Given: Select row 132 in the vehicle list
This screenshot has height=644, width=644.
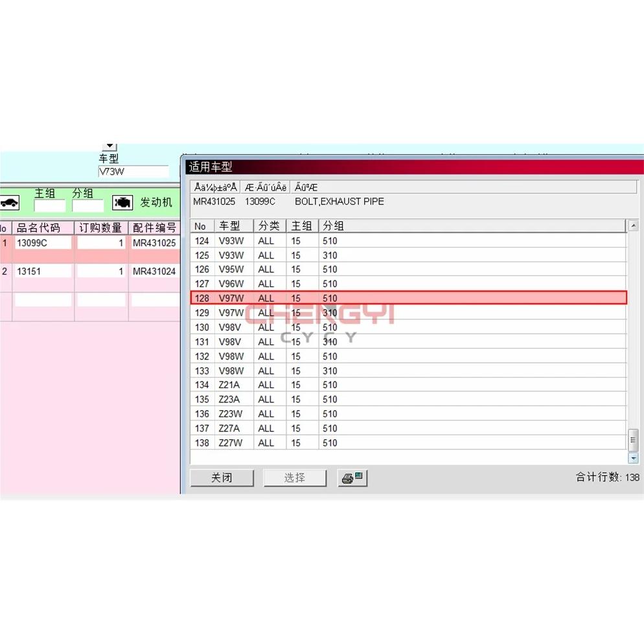Looking at the screenshot, I should 409,356.
